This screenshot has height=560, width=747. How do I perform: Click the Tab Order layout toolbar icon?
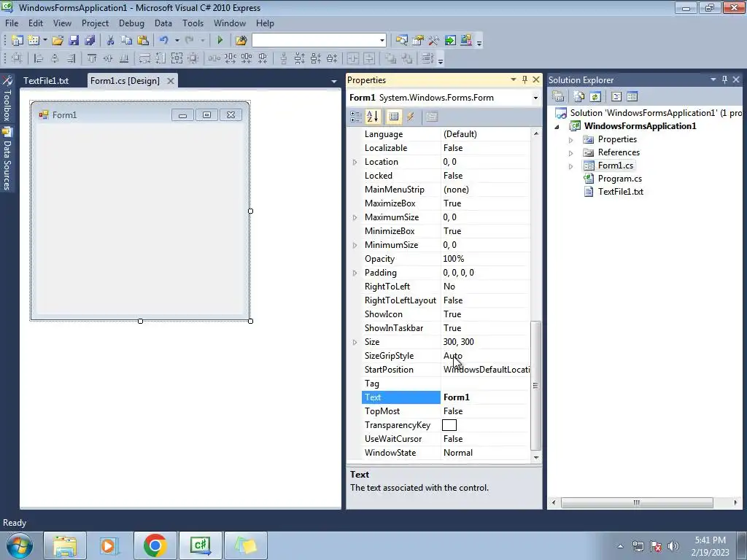427,58
